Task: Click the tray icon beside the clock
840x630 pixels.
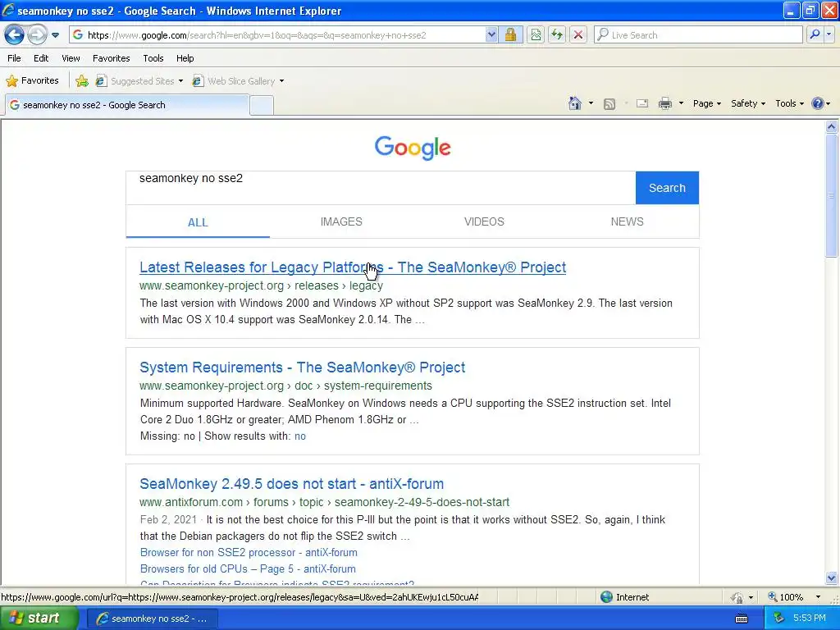Action: (778, 619)
